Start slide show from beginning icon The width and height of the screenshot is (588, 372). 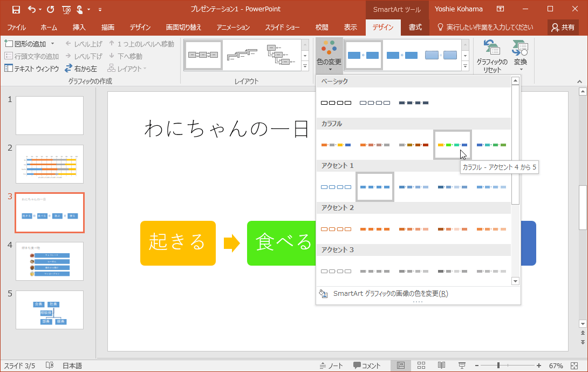66,9
